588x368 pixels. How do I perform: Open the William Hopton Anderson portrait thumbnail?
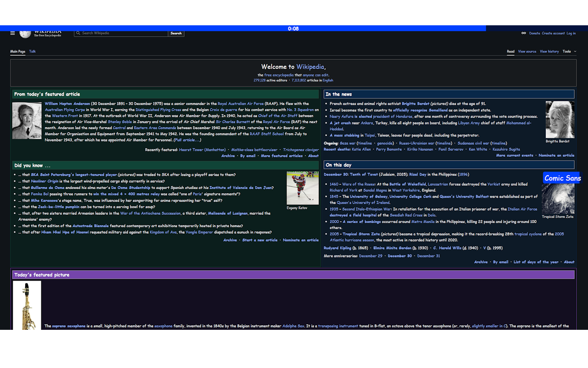pyautogui.click(x=27, y=121)
